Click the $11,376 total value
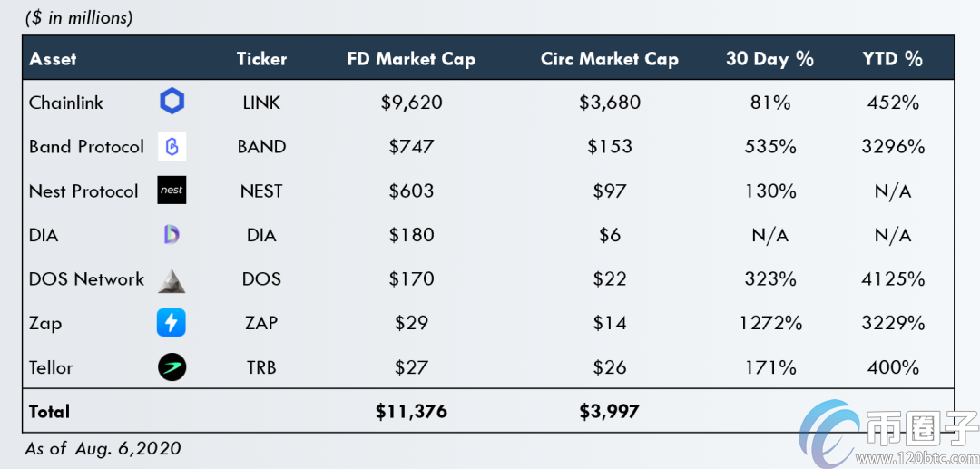980x469 pixels. 411,411
